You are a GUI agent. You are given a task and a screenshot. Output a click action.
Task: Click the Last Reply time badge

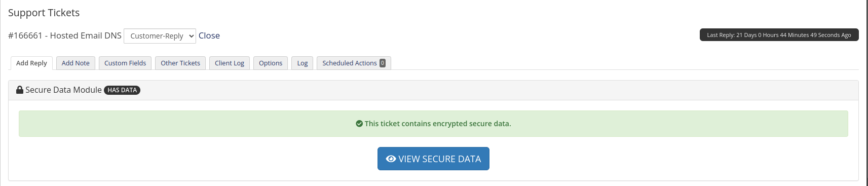tap(779, 35)
